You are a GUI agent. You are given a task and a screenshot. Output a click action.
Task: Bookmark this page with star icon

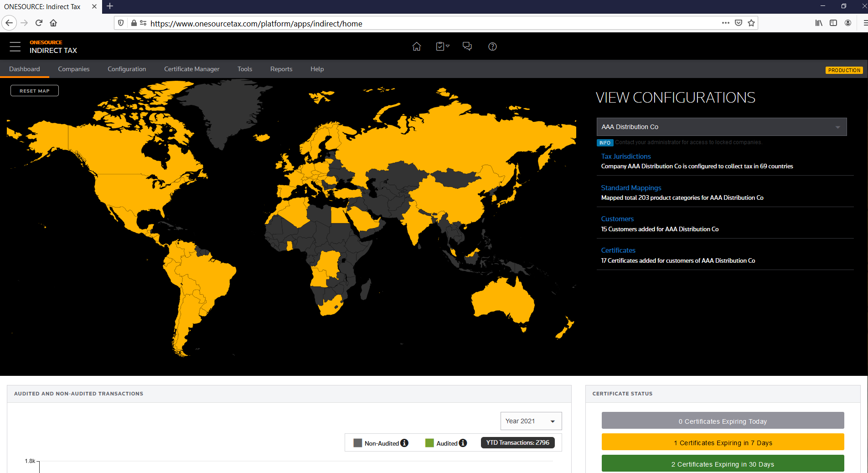pyautogui.click(x=751, y=23)
